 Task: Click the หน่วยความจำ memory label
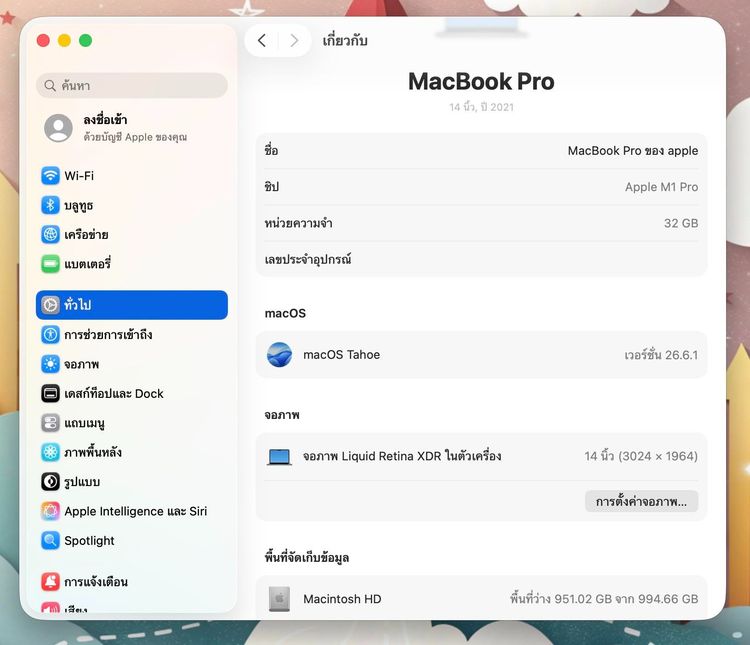298,223
